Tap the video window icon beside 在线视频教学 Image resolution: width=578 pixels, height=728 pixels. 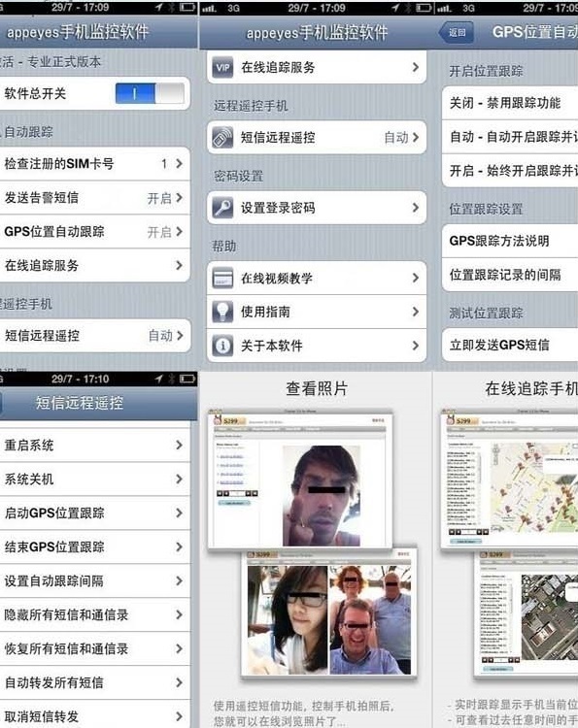(x=223, y=279)
